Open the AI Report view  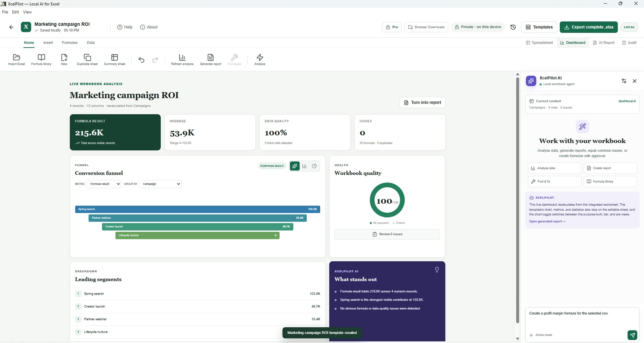604,43
